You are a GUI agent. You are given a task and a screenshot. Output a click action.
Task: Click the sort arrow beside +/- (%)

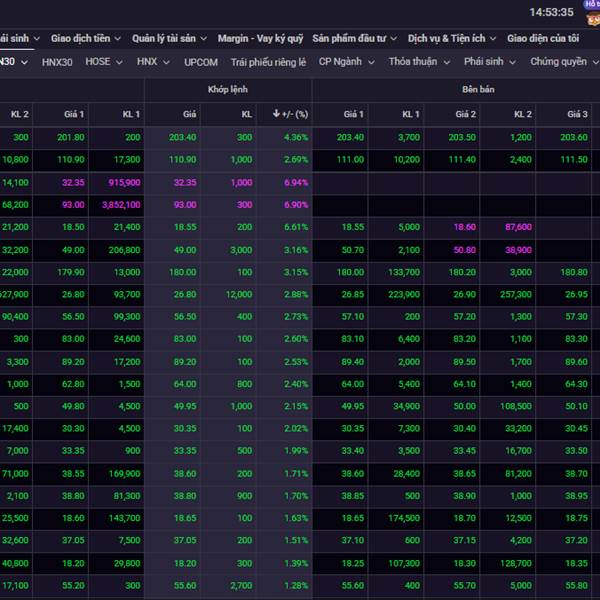click(276, 114)
